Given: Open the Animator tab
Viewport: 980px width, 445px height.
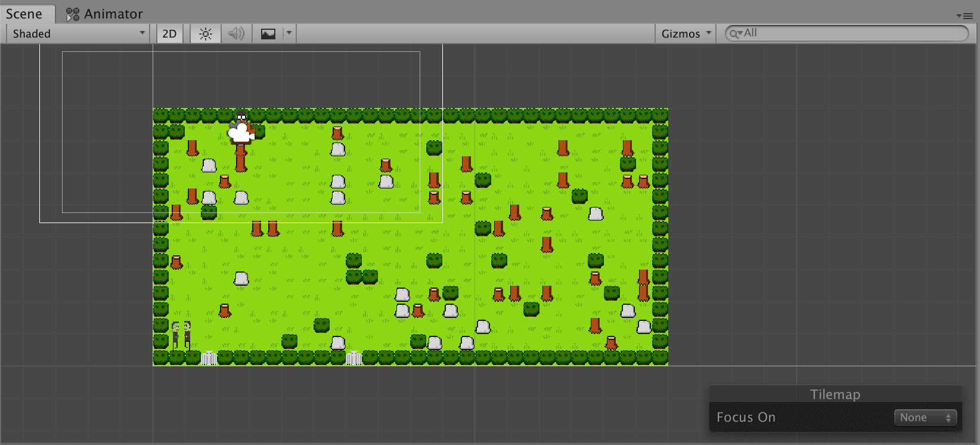Looking at the screenshot, I should point(104,14).
